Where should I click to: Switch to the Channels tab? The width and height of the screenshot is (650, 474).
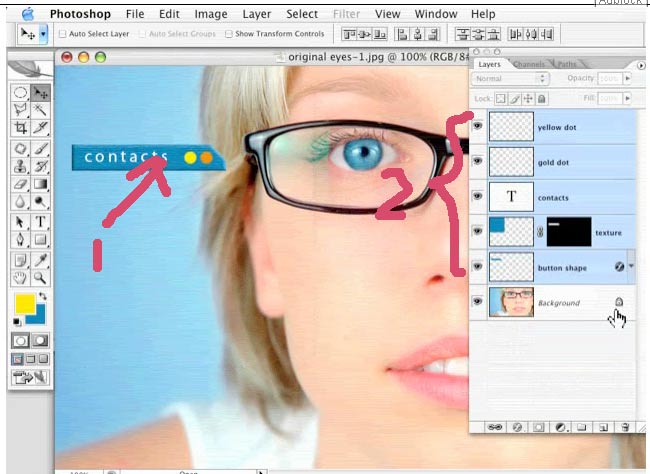(x=528, y=64)
